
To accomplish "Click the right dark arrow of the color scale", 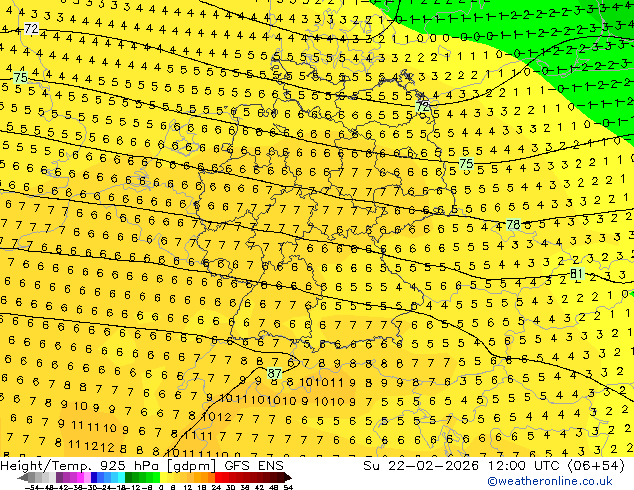I will pyautogui.click(x=288, y=477).
